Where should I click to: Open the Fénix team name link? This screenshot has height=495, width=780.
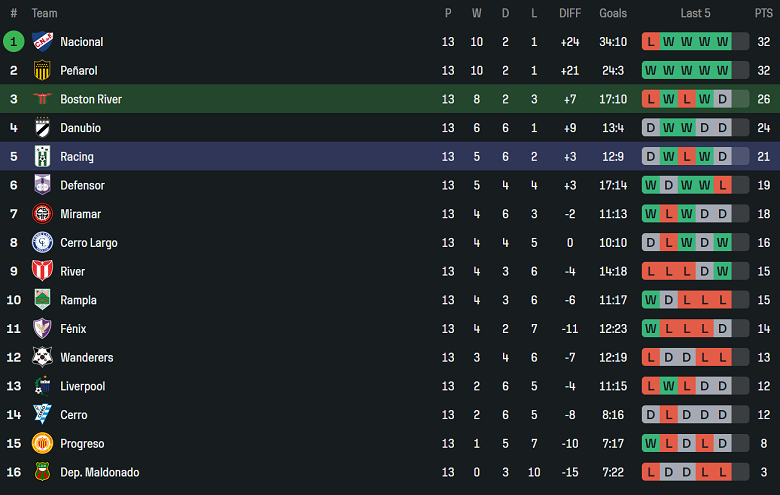[73, 328]
